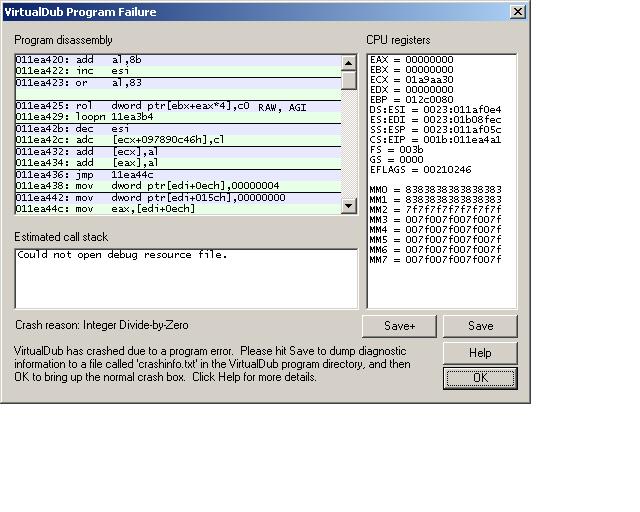Click the ES:EDI register line
Image resolution: width=640 pixels, height=512 pixels.
click(435, 120)
